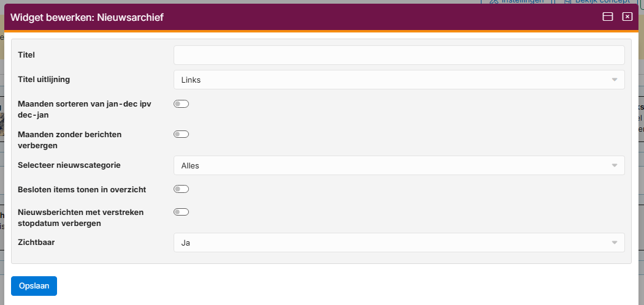Click the Selecteer nieuwscategorie dropdown arrow
The width and height of the screenshot is (644, 305).
(615, 165)
